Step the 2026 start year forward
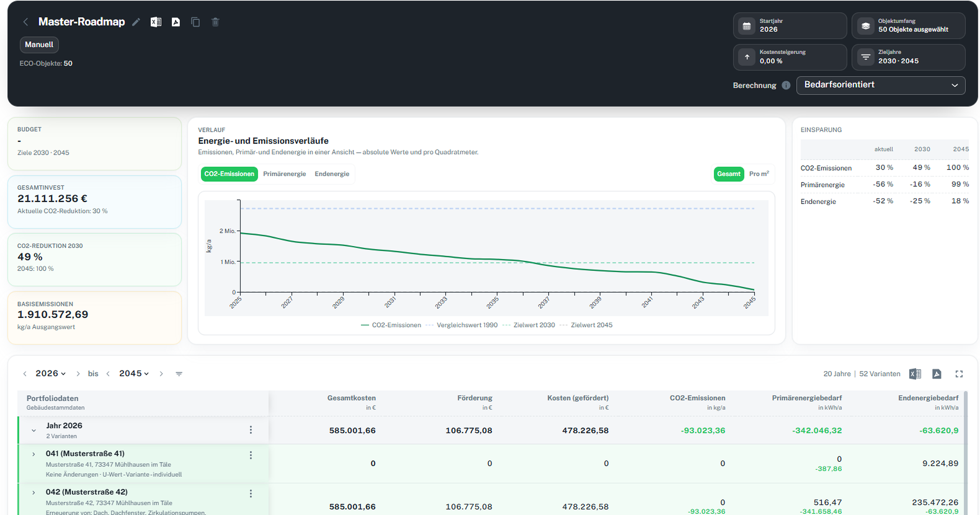The width and height of the screenshot is (980, 515). pyautogui.click(x=78, y=374)
